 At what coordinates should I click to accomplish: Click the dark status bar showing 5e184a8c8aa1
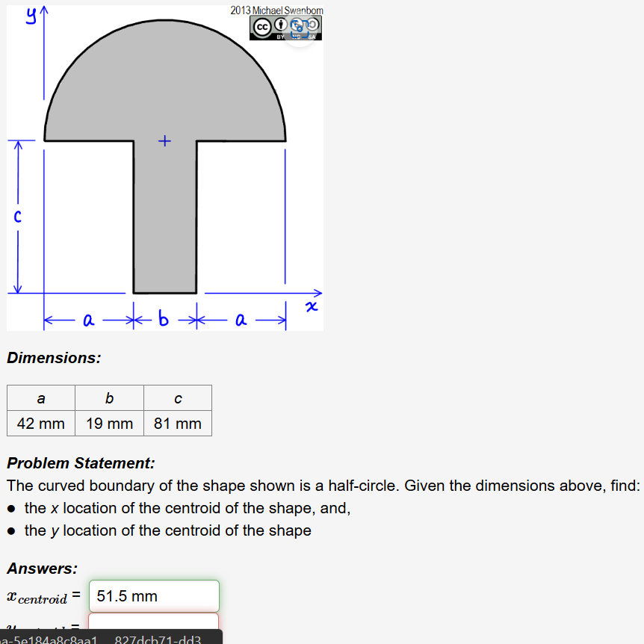click(x=112, y=639)
